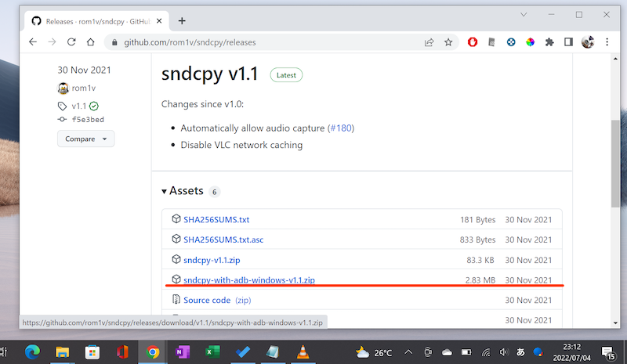
Task: Download sndcpy-with-adb-windows-v1.1.zip
Action: point(249,279)
